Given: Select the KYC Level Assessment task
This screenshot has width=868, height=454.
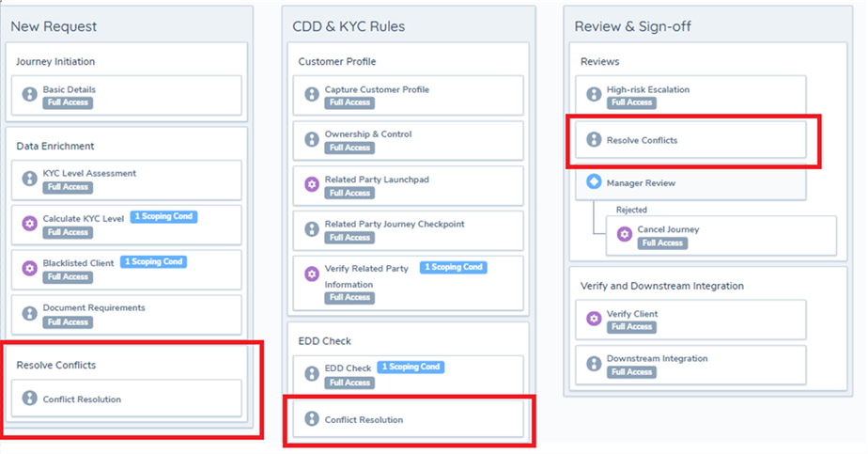Looking at the screenshot, I should pyautogui.click(x=89, y=174).
